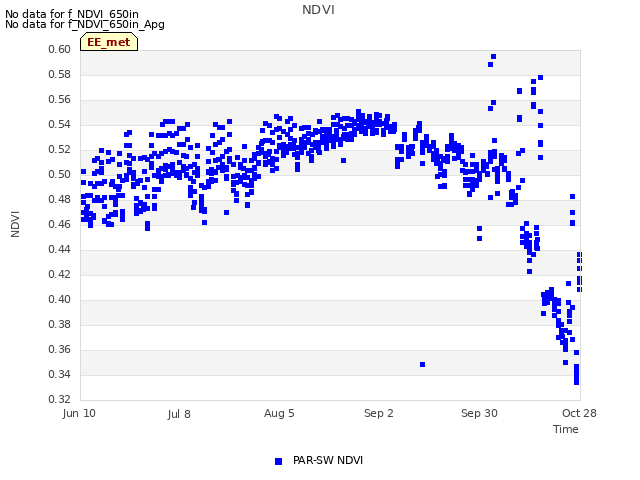Click the 0.54 y-axis tick label
This screenshot has height=480, width=640.
click(60, 124)
